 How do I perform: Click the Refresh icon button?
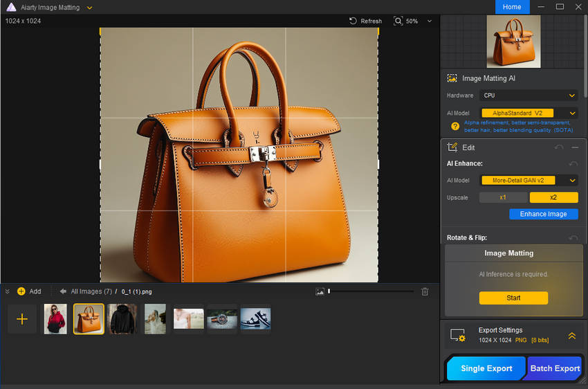(353, 21)
